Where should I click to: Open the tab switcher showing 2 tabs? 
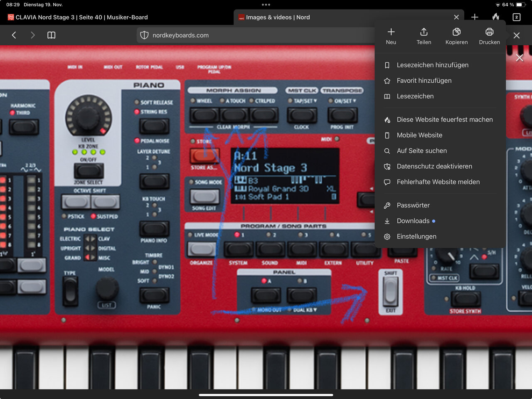click(x=516, y=17)
